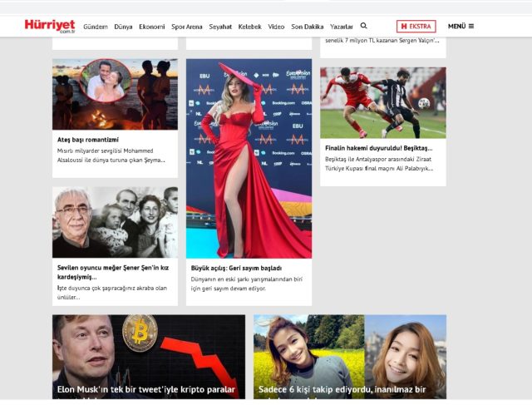Viewport: 532px width, 405px height.
Task: Open the red dress Eurovision photo
Action: (x=249, y=158)
